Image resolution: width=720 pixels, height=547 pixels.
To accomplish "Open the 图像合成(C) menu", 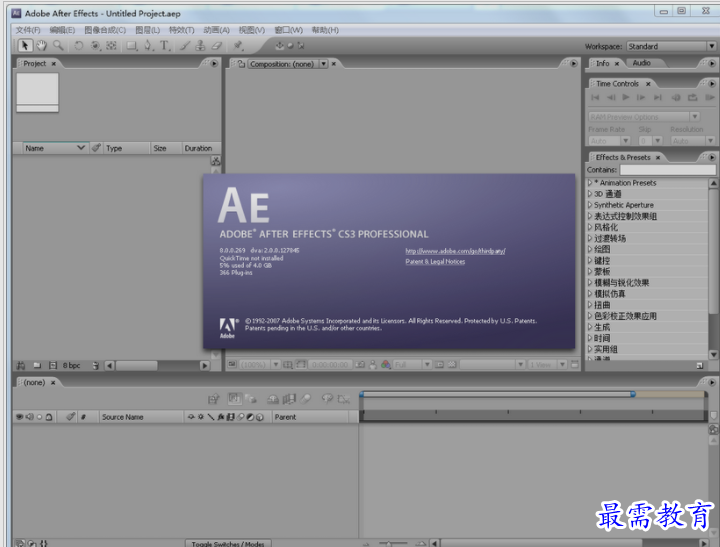I will tap(105, 30).
